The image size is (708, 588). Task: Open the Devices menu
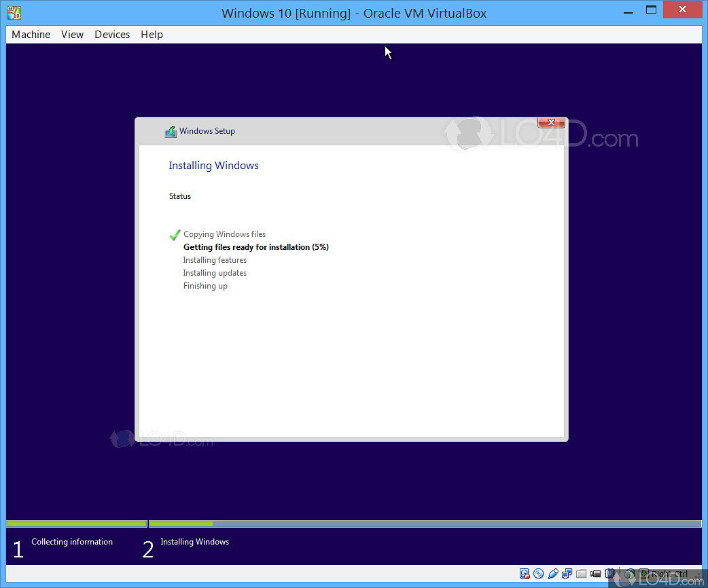point(112,35)
